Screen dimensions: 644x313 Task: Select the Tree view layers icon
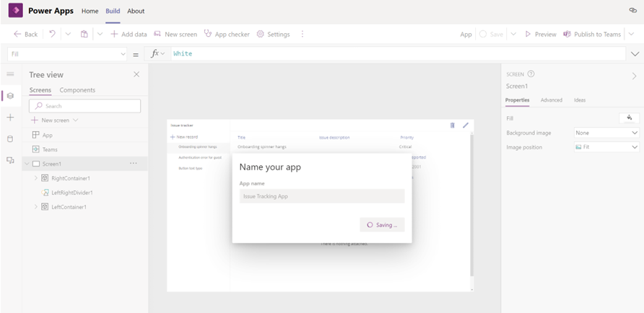pyautogui.click(x=10, y=96)
